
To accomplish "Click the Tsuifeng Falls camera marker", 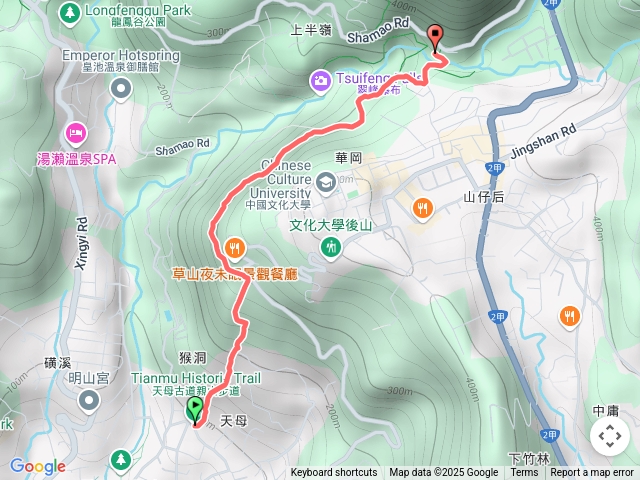I will tap(320, 81).
